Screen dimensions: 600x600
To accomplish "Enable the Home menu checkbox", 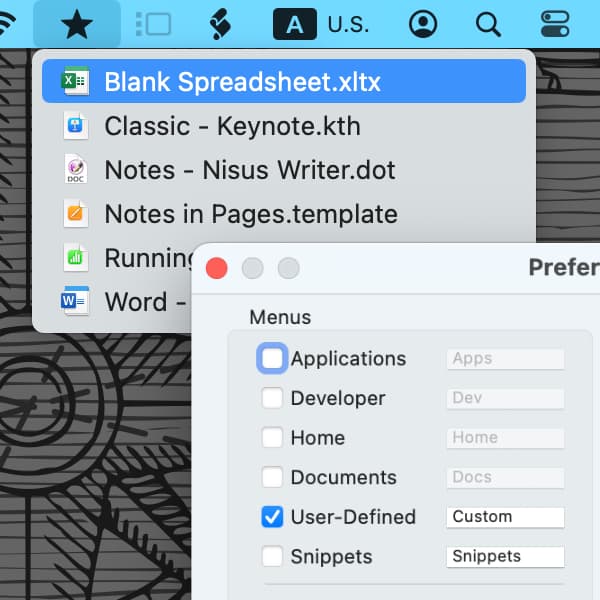I will pyautogui.click(x=272, y=437).
